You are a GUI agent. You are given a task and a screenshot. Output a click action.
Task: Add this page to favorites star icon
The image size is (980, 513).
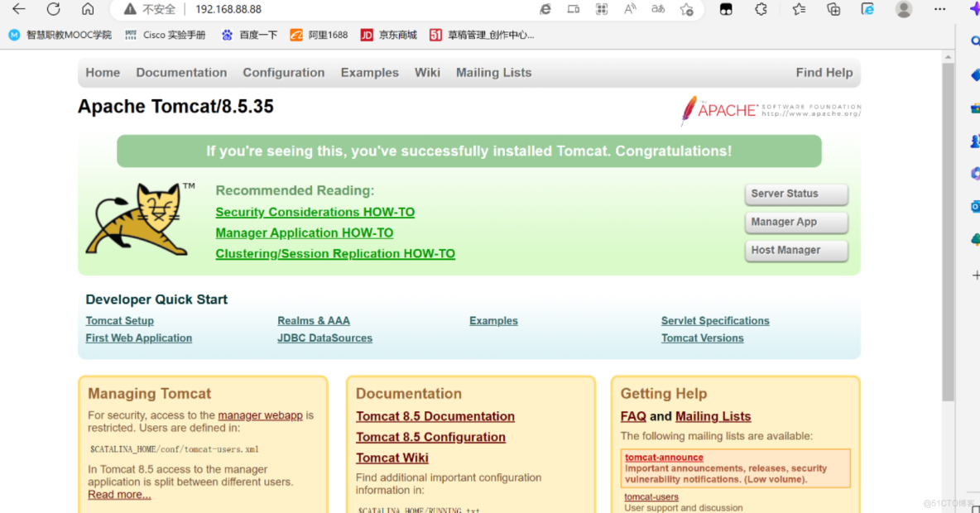[x=687, y=9]
